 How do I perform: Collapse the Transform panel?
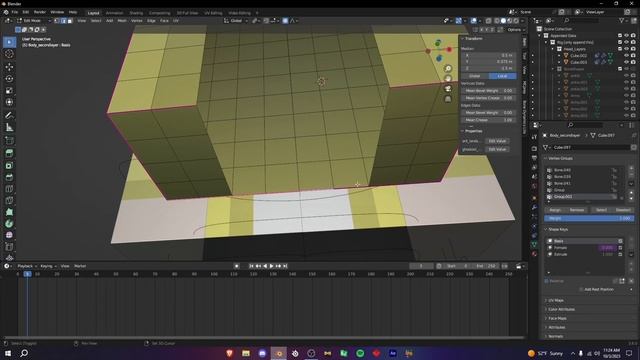pos(473,38)
